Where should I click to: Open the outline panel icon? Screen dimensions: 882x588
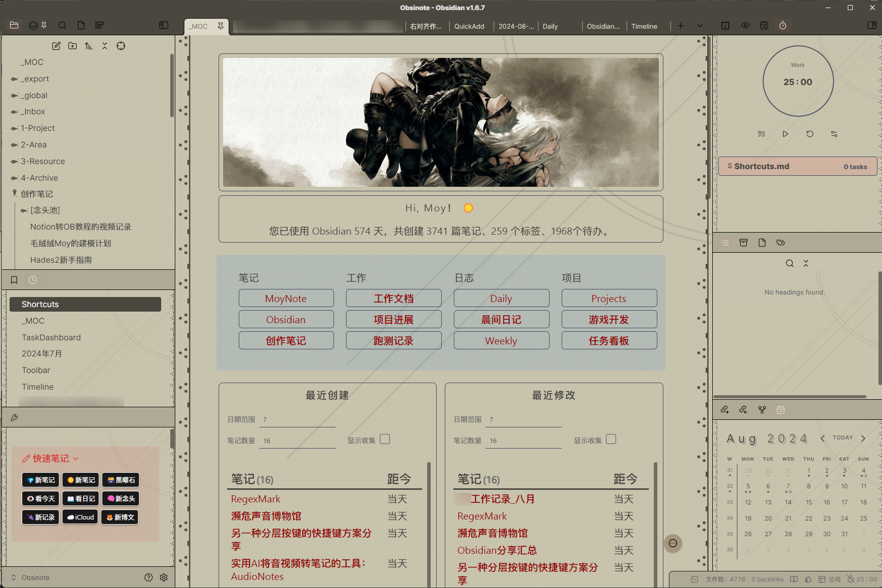tap(725, 243)
